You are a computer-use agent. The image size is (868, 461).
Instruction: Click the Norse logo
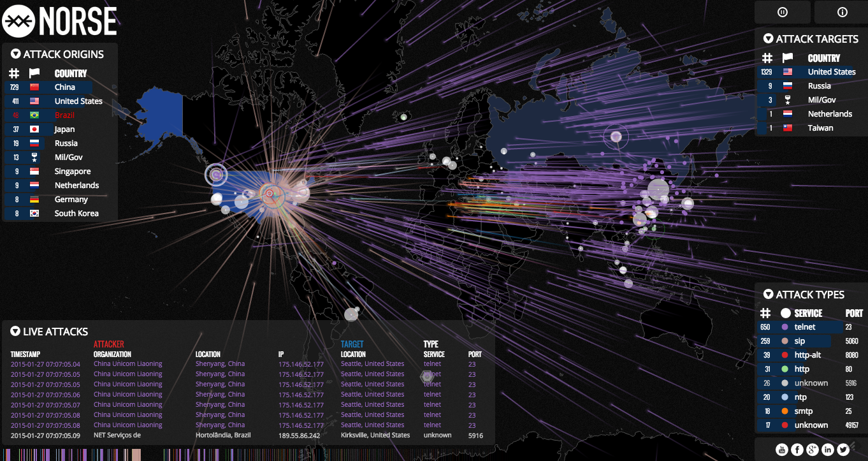60,20
